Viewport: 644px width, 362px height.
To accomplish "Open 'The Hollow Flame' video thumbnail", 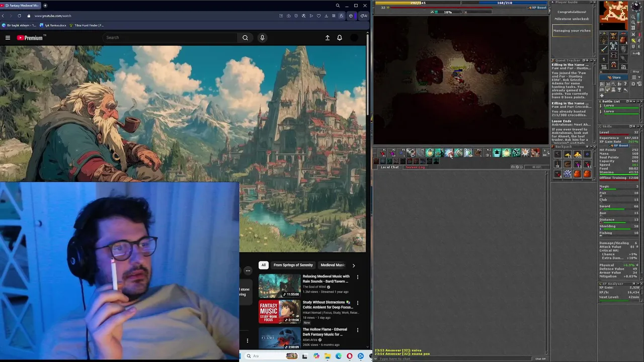I will (279, 338).
